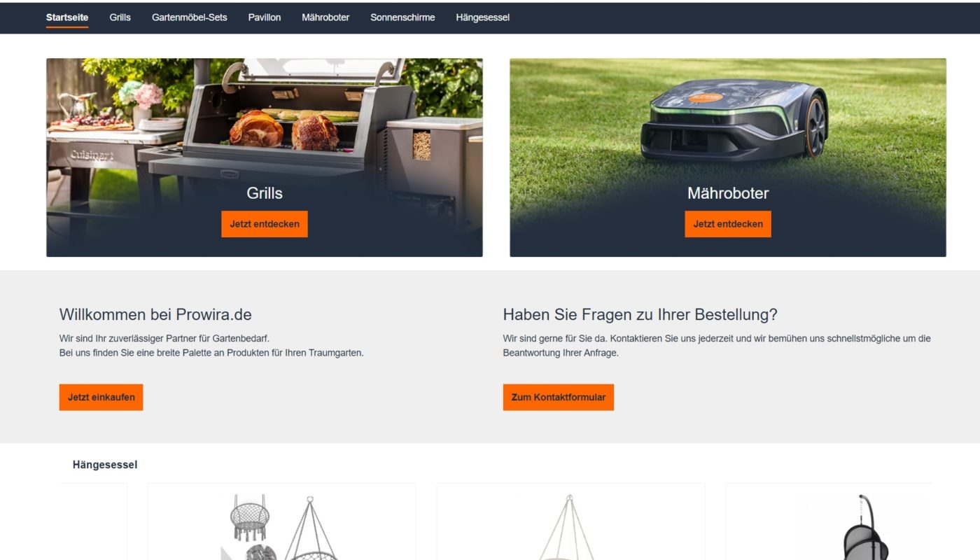Click the partially visible leftmost product card

pos(94,521)
